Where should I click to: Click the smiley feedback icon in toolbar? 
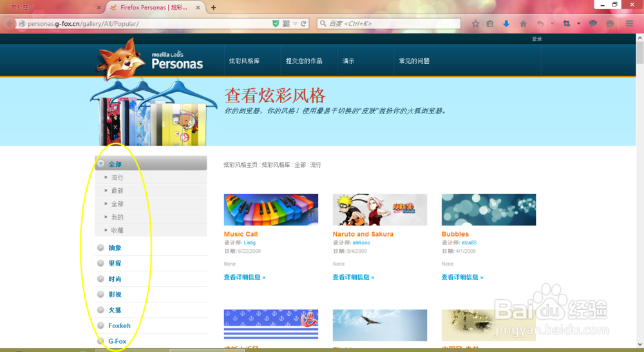point(610,23)
